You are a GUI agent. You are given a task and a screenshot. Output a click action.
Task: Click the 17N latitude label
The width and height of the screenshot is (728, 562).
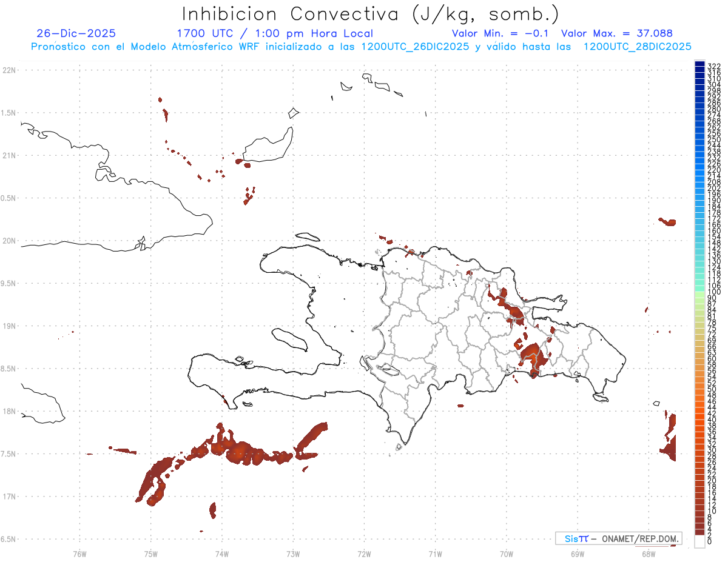click(x=9, y=497)
